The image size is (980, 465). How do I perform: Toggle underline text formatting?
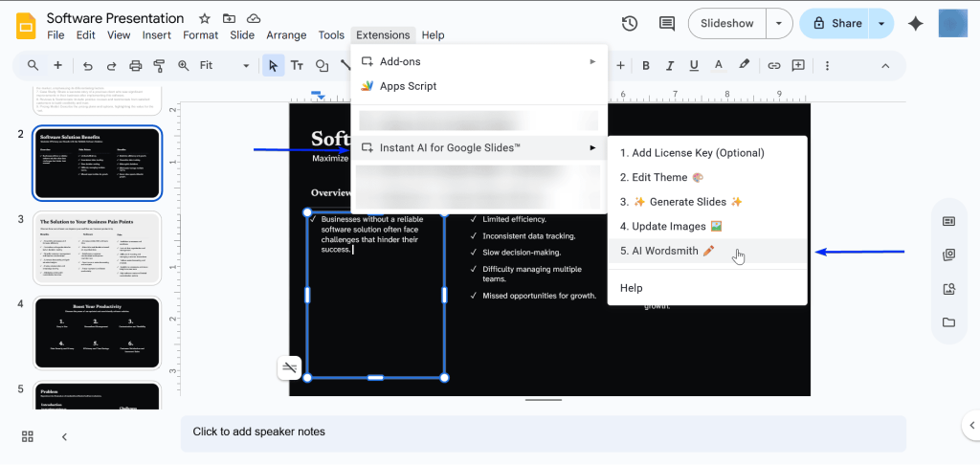[694, 66]
